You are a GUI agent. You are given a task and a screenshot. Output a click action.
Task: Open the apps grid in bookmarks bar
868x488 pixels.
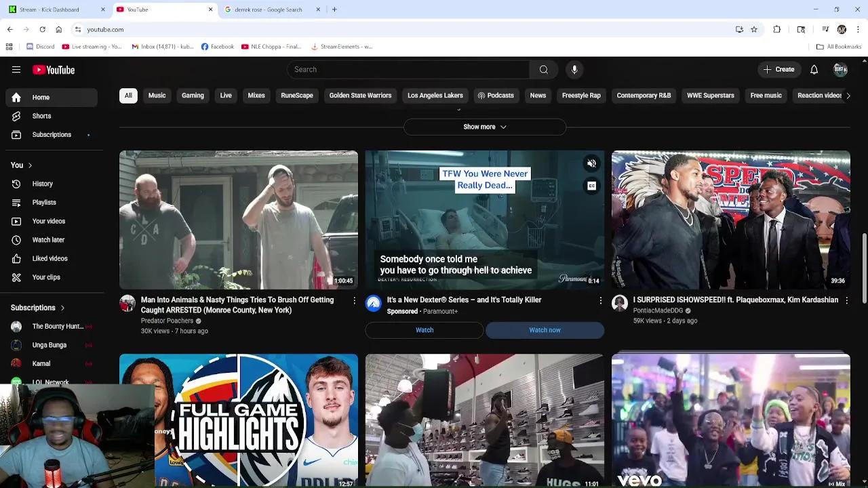[9, 47]
